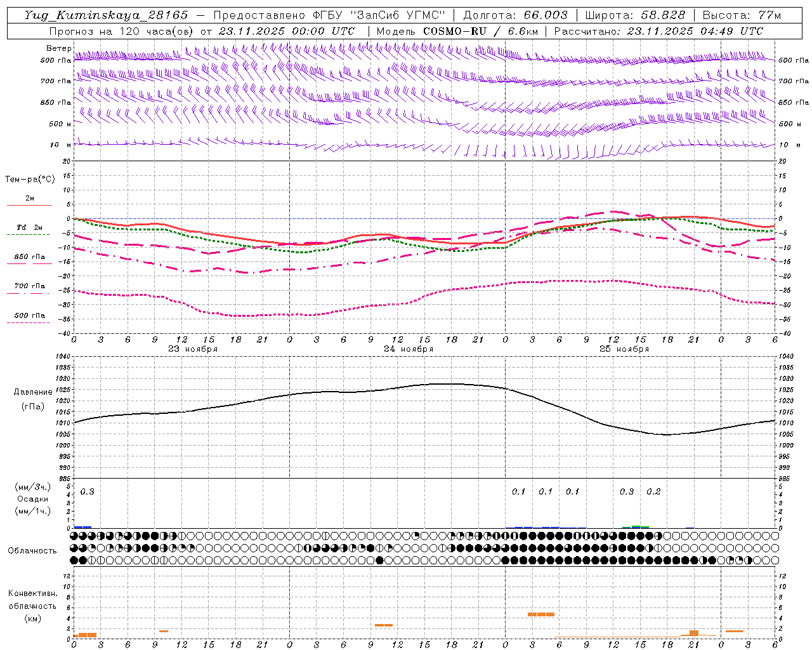Click the 'Td 2м' dew point legend entry
Image resolution: width=812 pixels, height=650 pixels.
click(30, 227)
